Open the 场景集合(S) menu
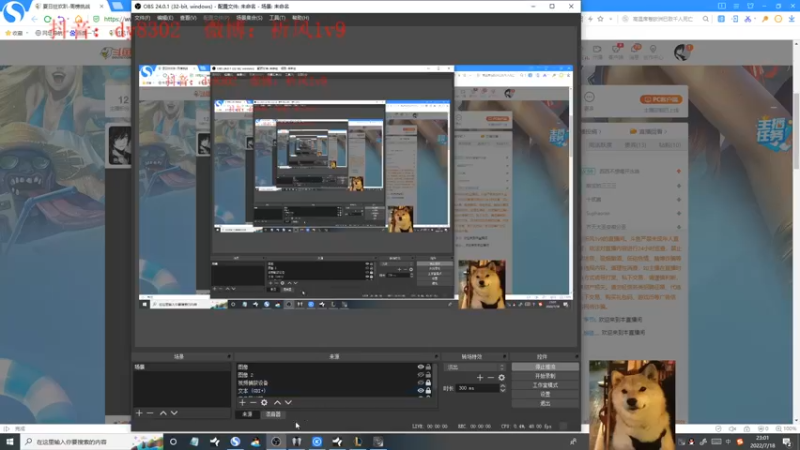Screen dimensions: 800x450 point(249,18)
